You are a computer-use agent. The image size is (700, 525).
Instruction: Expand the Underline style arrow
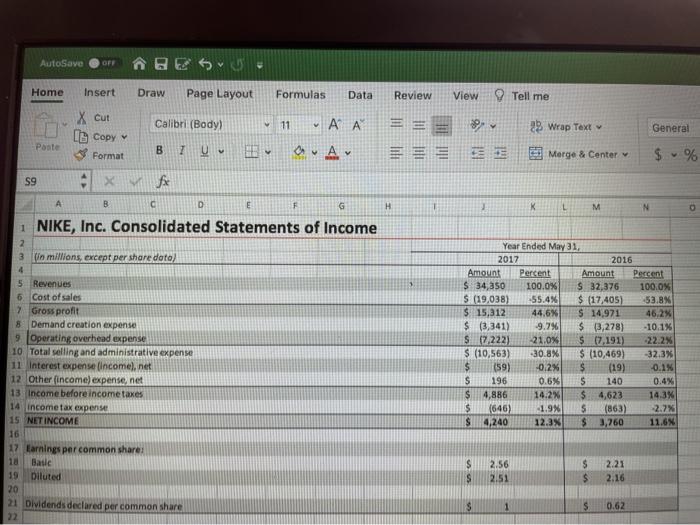click(221, 152)
